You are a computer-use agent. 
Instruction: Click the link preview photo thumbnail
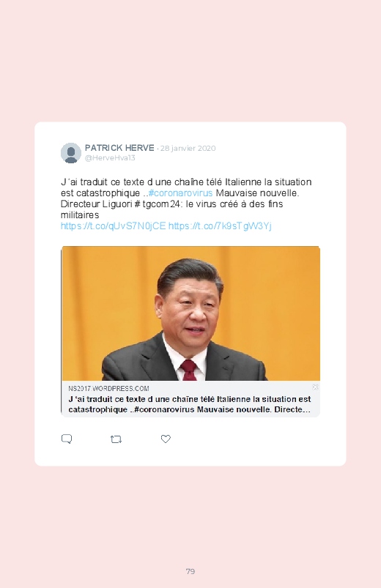[x=190, y=313]
